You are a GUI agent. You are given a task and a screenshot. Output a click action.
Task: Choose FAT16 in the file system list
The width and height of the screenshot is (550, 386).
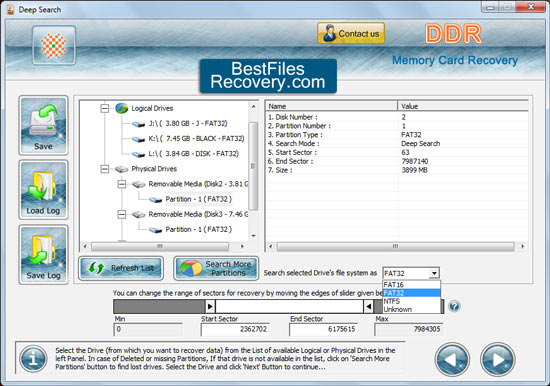pyautogui.click(x=411, y=285)
